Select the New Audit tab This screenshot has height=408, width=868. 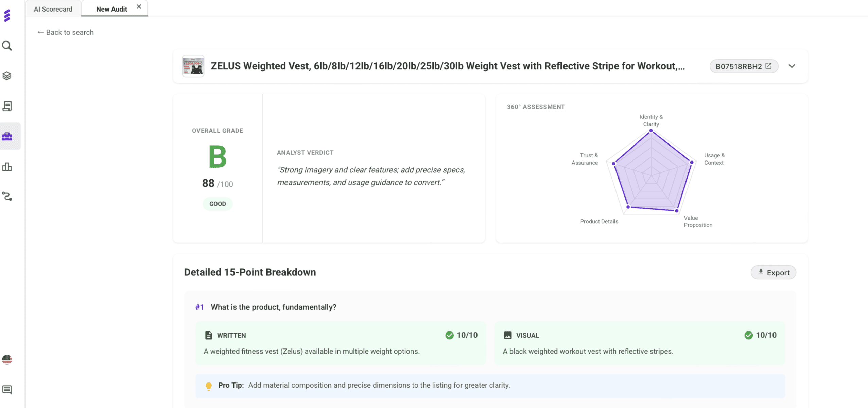(111, 9)
